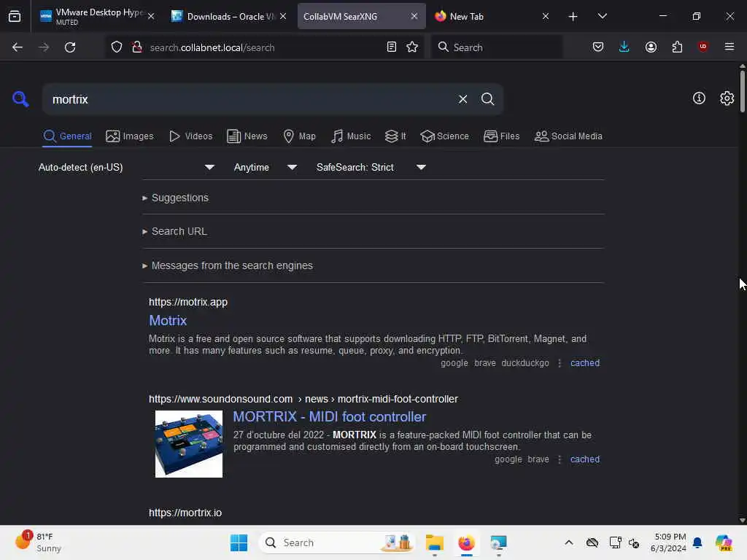
Task: Save page to Pocket
Action: [x=598, y=47]
